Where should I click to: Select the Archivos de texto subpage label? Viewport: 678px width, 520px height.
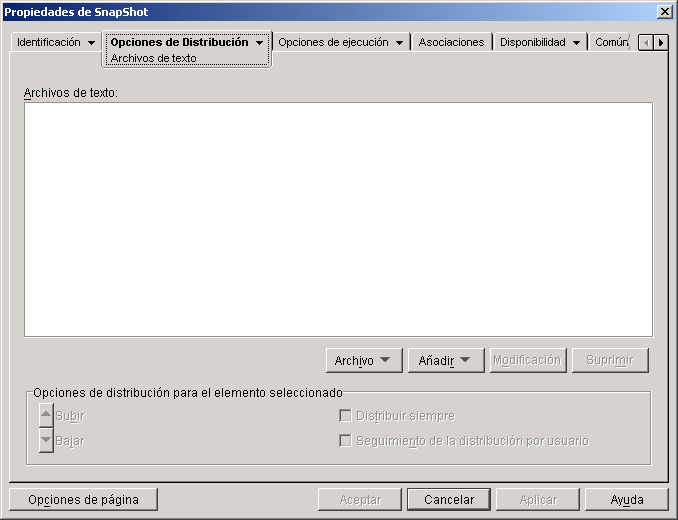154,58
